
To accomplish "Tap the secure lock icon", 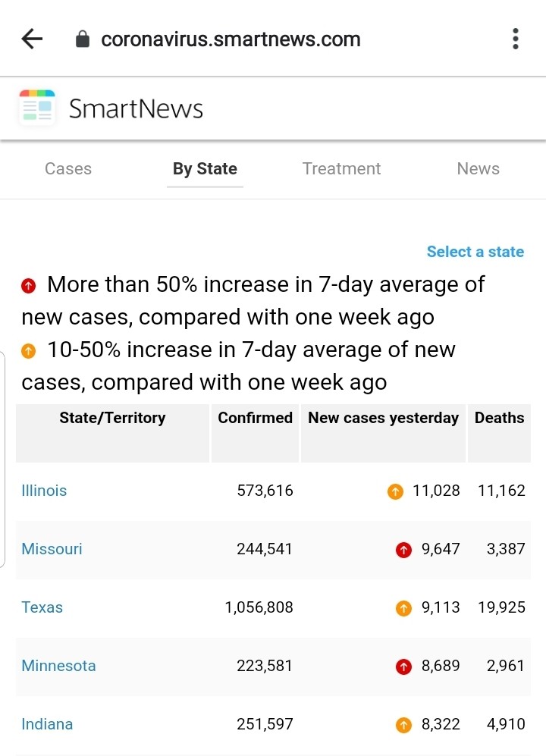I will [x=83, y=39].
